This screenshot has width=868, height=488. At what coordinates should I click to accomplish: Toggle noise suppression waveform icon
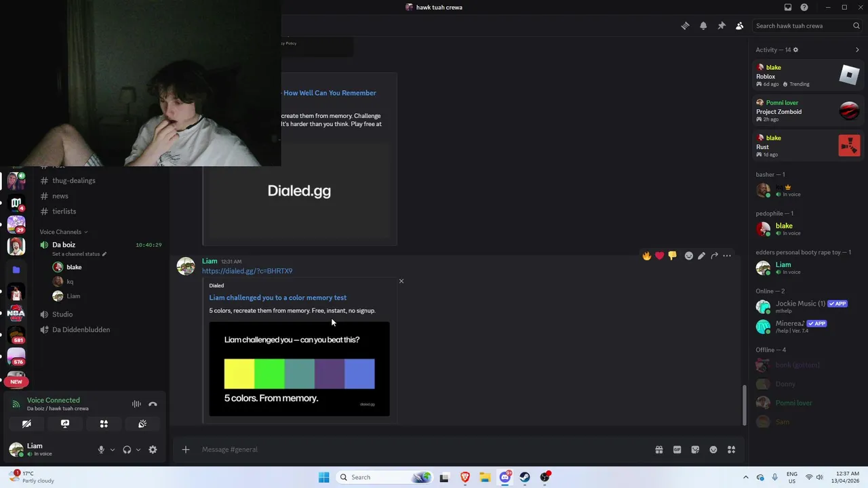click(x=136, y=404)
